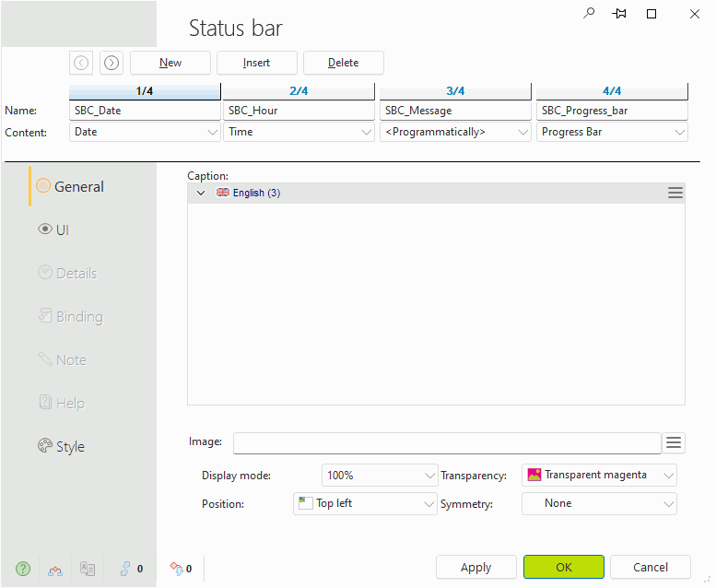The image size is (716, 588).
Task: Click the previous cell arrow icon
Action: [81, 63]
